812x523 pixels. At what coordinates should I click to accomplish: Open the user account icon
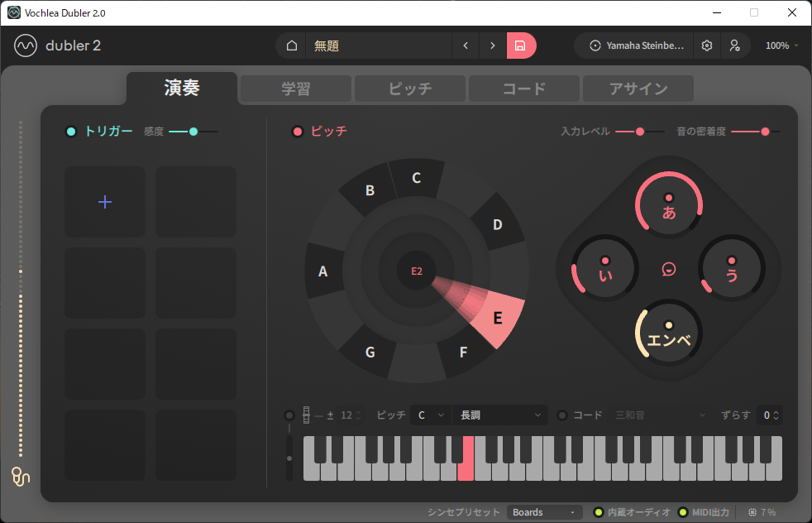pyautogui.click(x=734, y=46)
